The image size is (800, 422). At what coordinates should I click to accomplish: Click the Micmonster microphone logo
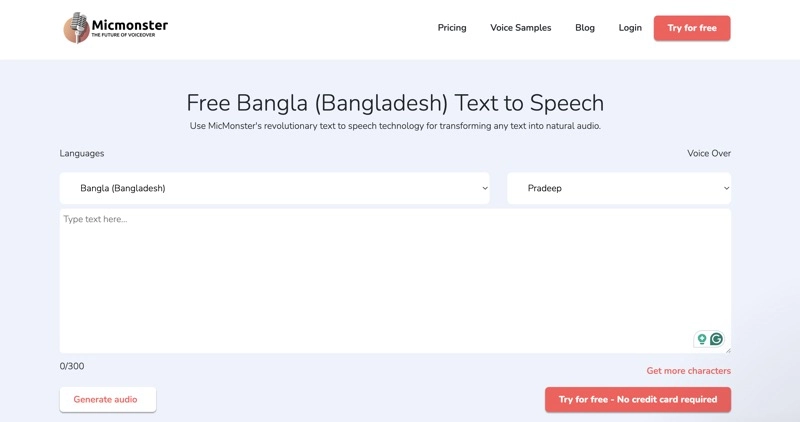77,28
